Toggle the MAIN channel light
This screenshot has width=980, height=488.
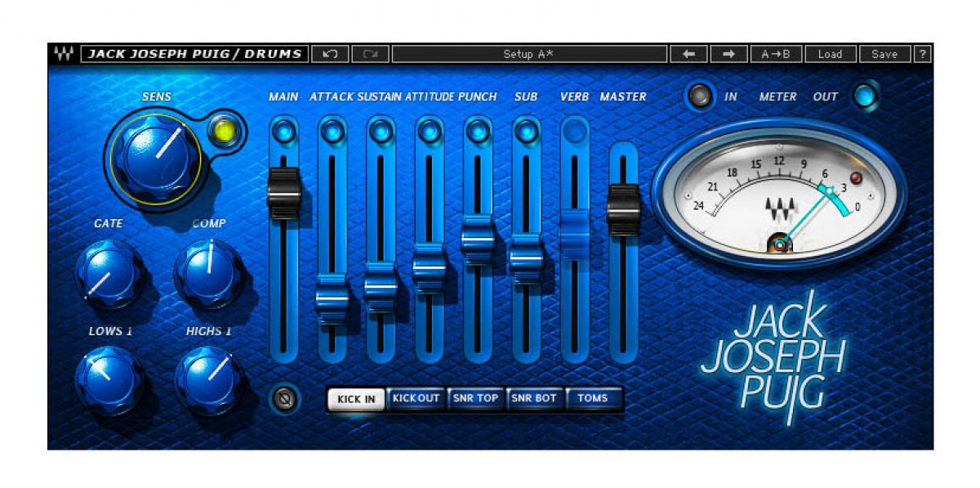(x=283, y=131)
